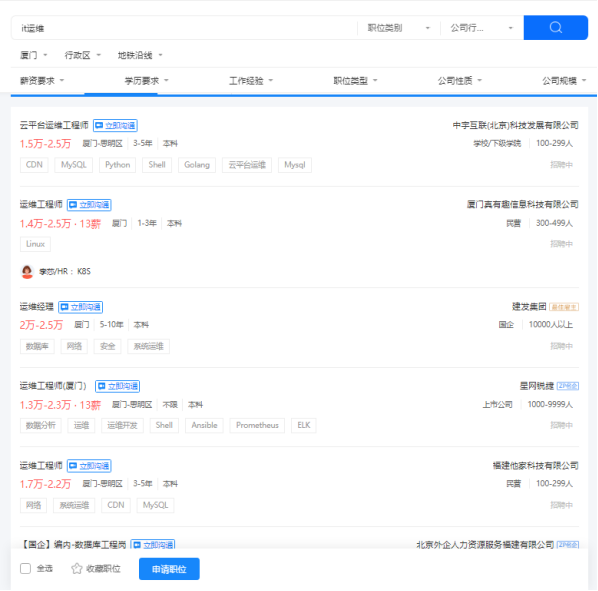Click 立即沟通 badge for 运维工程师(厦门)
Viewport: 598px width, 591px height.
[x=117, y=386]
